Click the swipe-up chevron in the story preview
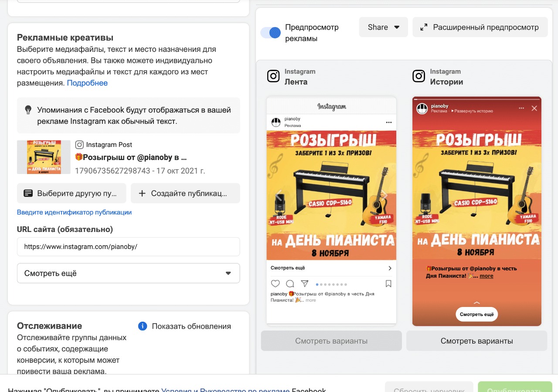The height and width of the screenshot is (392, 558). click(x=477, y=303)
